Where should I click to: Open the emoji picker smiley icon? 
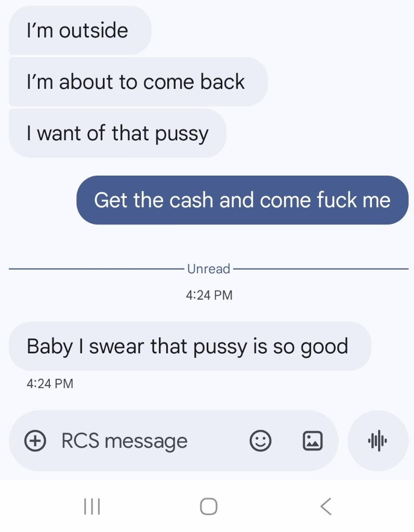click(x=260, y=441)
